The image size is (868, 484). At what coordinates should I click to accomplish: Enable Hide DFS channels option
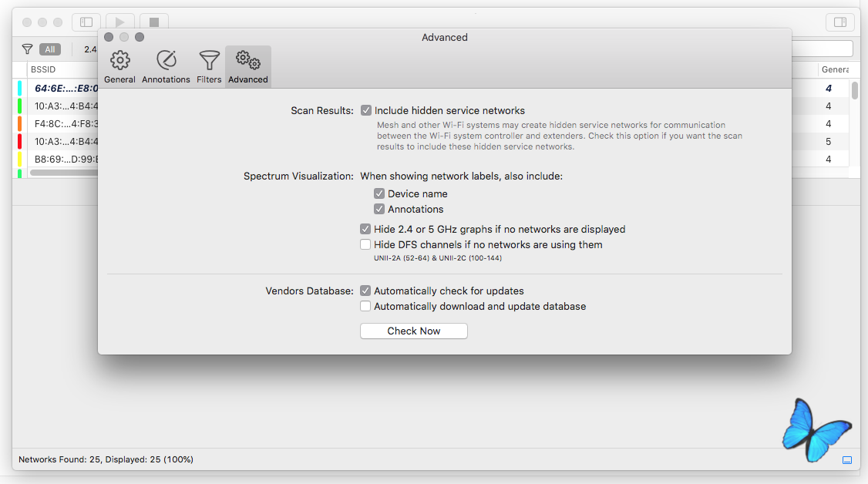[365, 244]
